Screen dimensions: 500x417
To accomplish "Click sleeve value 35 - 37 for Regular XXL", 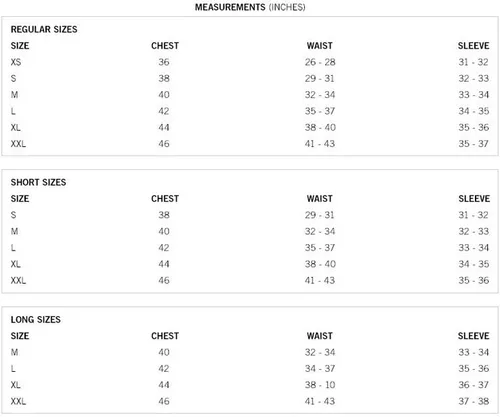I will point(474,144).
